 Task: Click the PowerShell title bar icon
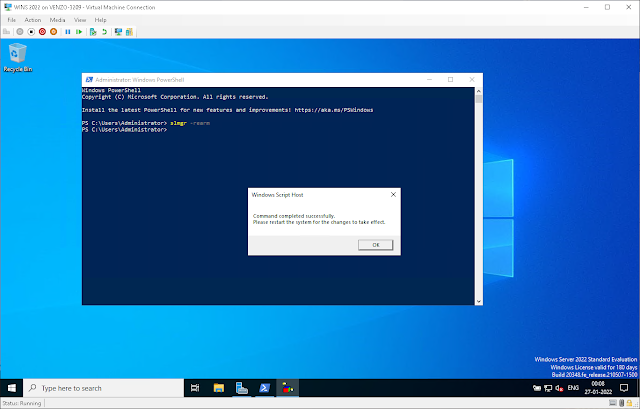pyautogui.click(x=89, y=80)
